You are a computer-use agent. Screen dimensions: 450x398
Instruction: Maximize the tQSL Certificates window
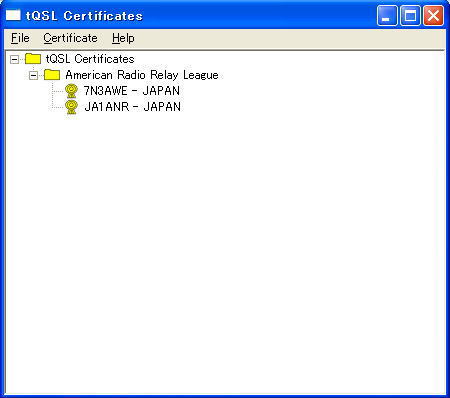pos(410,15)
